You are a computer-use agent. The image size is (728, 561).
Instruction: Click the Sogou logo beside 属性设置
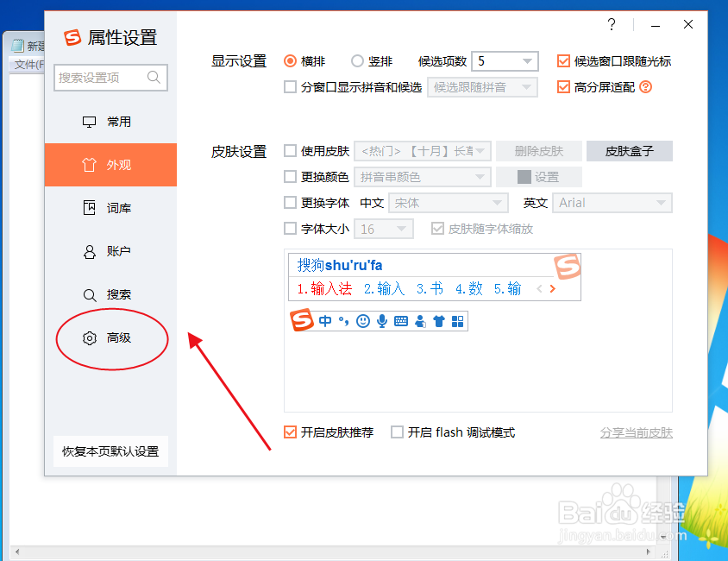click(x=72, y=38)
